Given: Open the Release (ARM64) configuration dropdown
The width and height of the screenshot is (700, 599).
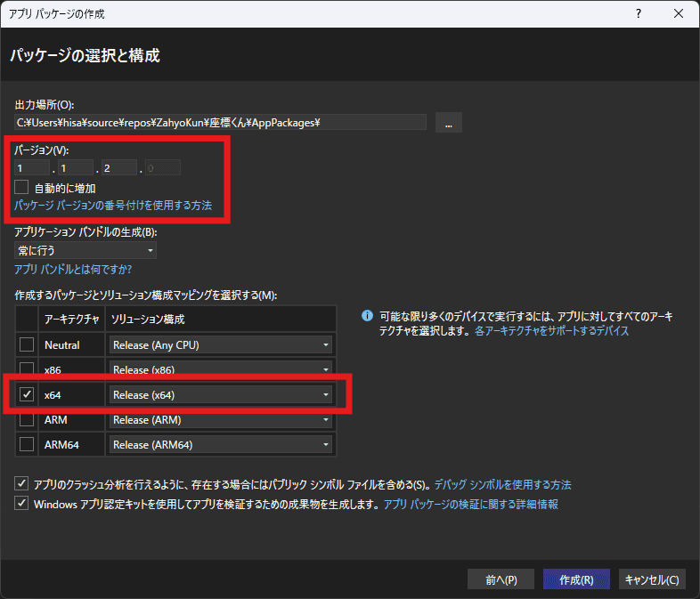Looking at the screenshot, I should (221, 445).
